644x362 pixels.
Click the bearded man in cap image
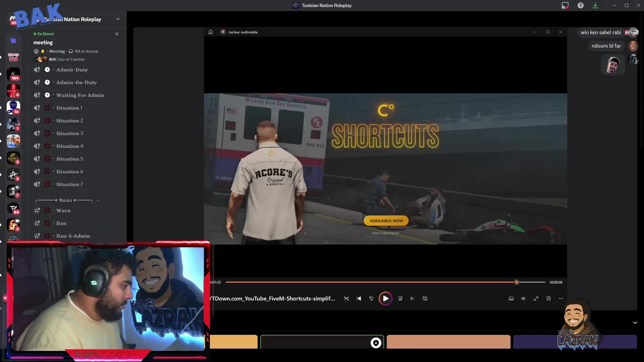pyautogui.click(x=613, y=65)
